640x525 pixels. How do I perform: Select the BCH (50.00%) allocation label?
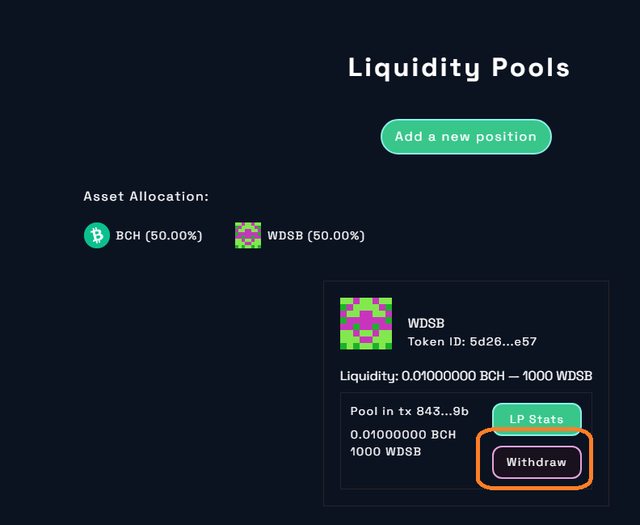[x=159, y=236]
